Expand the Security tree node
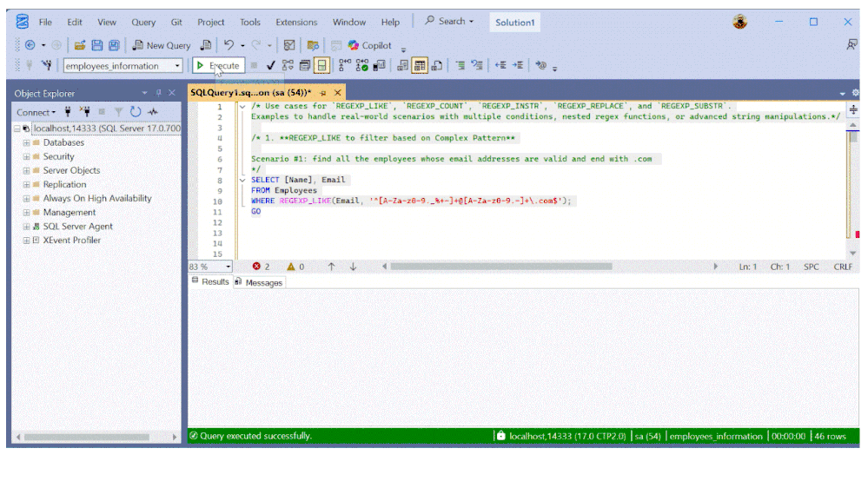 coord(26,156)
